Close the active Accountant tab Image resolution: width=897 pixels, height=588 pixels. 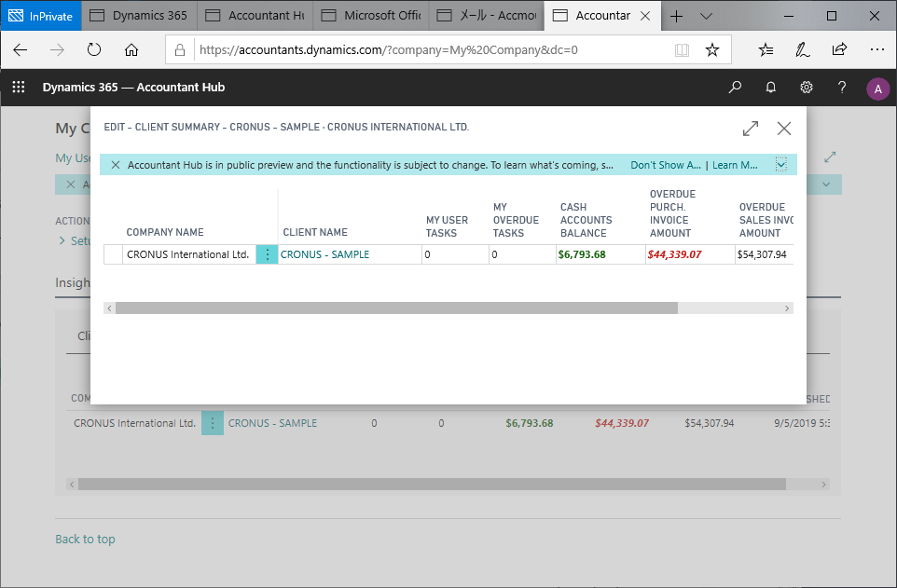[x=644, y=16]
